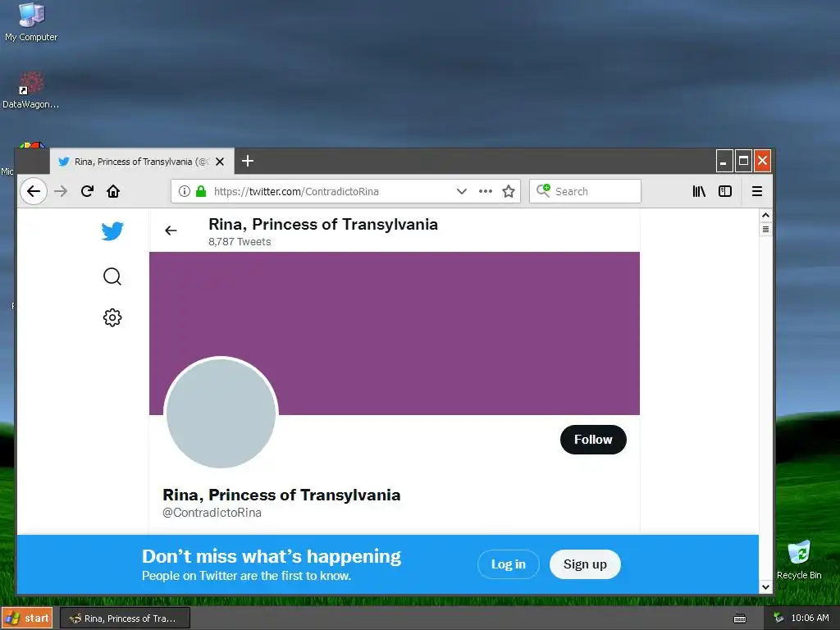Click the vertical scrollbar thumb

pos(765,230)
